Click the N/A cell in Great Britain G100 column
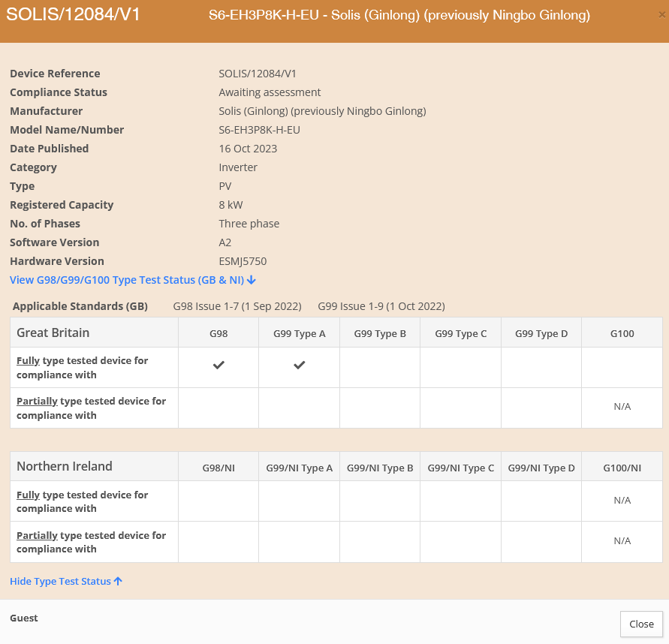 (x=622, y=407)
